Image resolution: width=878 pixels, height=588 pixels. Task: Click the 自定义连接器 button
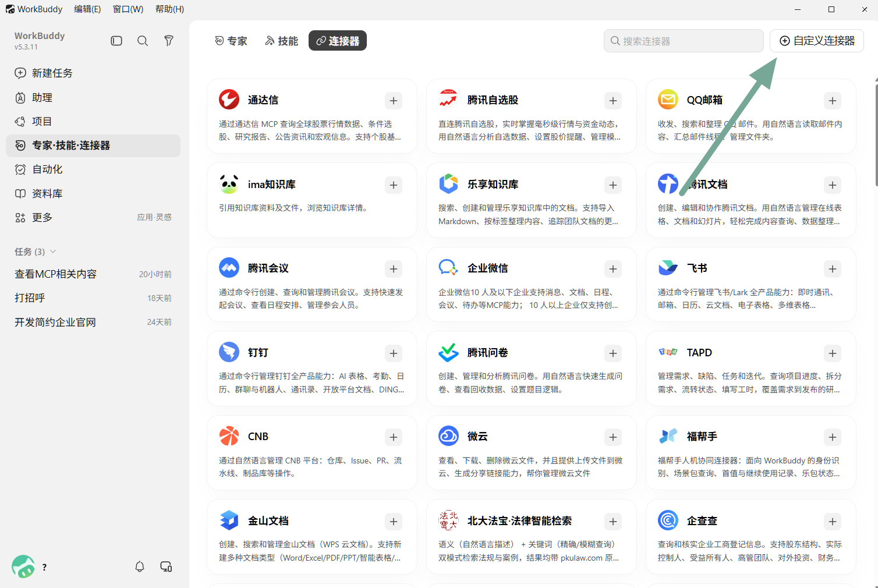tap(817, 41)
